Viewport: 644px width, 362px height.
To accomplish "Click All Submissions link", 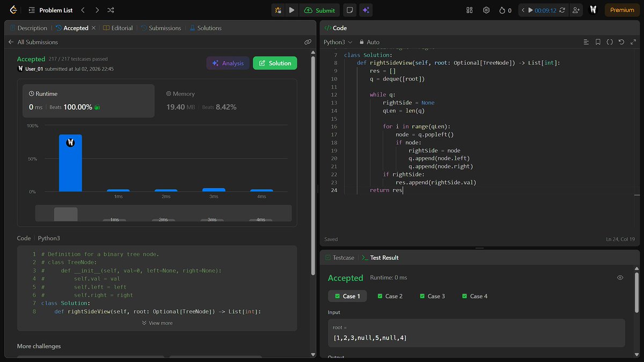I will point(38,42).
